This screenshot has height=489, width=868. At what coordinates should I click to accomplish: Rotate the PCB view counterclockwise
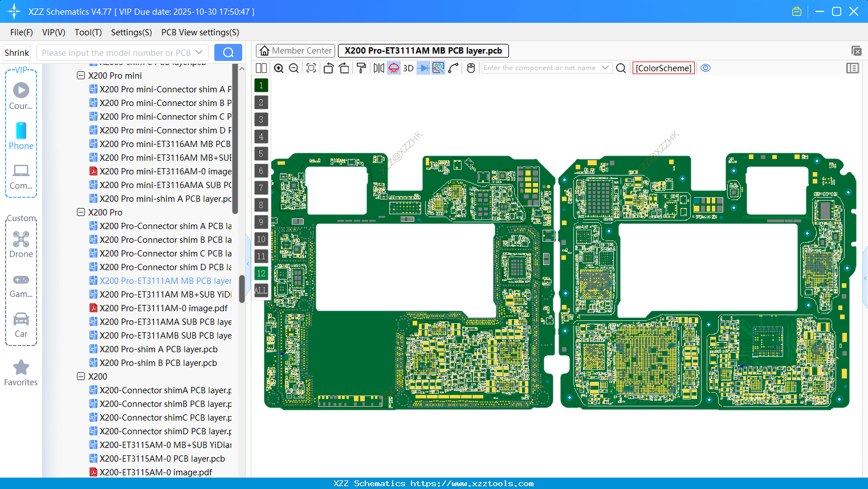pyautogui.click(x=328, y=68)
